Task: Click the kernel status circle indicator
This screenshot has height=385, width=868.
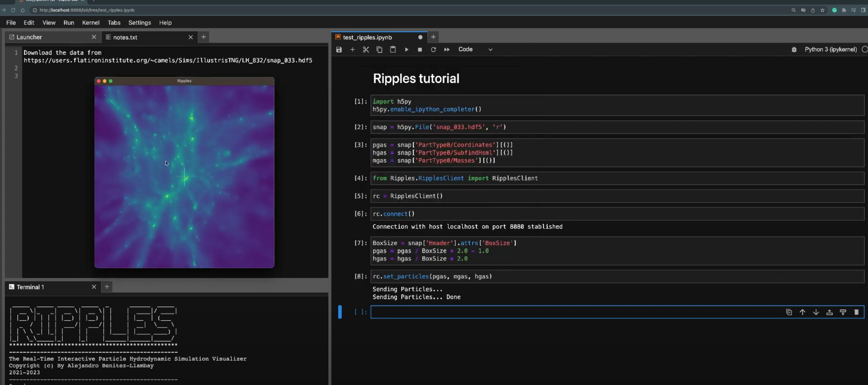Action: [x=864, y=50]
